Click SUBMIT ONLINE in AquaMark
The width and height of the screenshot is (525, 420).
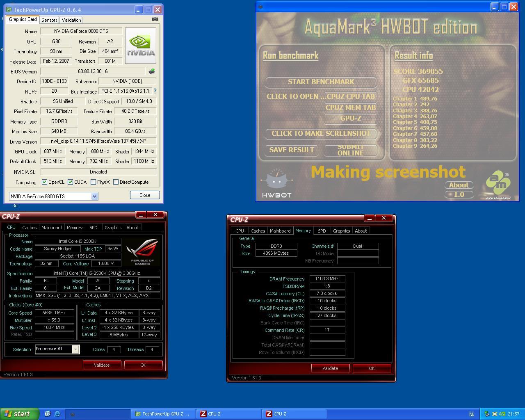[x=350, y=150]
